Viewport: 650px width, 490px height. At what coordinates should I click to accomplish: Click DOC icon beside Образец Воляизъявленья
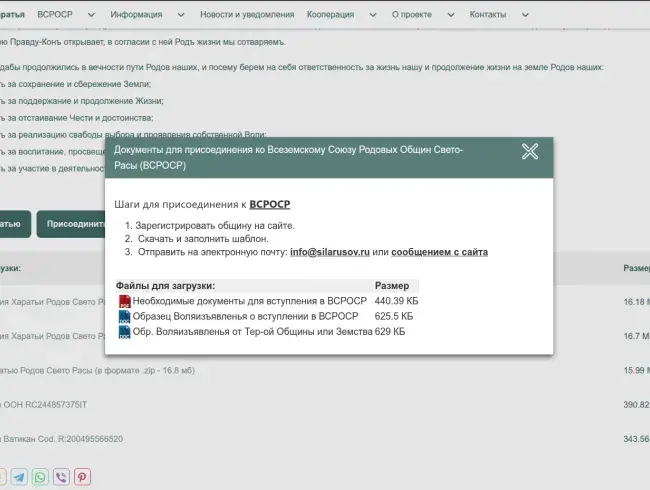click(124, 317)
